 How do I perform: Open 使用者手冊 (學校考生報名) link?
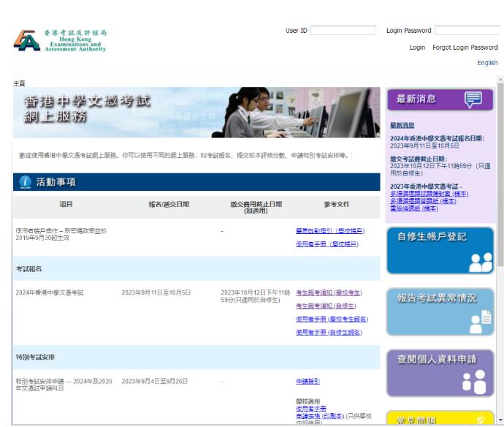332,320
